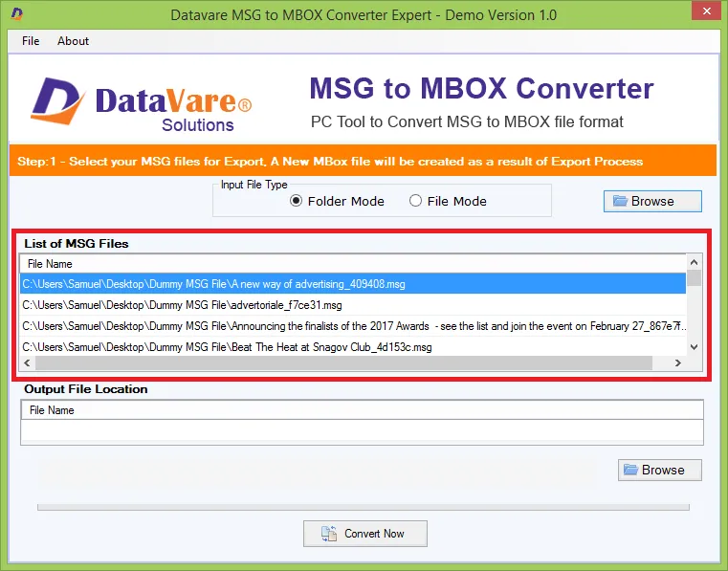Viewport: 728px width, 571px height.
Task: Click the down arrow of the file list scrollbar
Action: pyautogui.click(x=695, y=347)
